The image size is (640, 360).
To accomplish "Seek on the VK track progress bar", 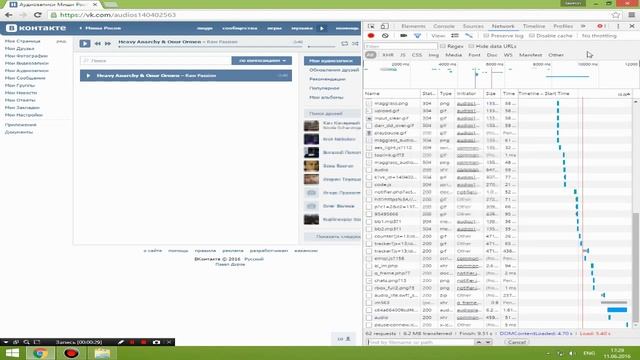I will pyautogui.click(x=210, y=47).
